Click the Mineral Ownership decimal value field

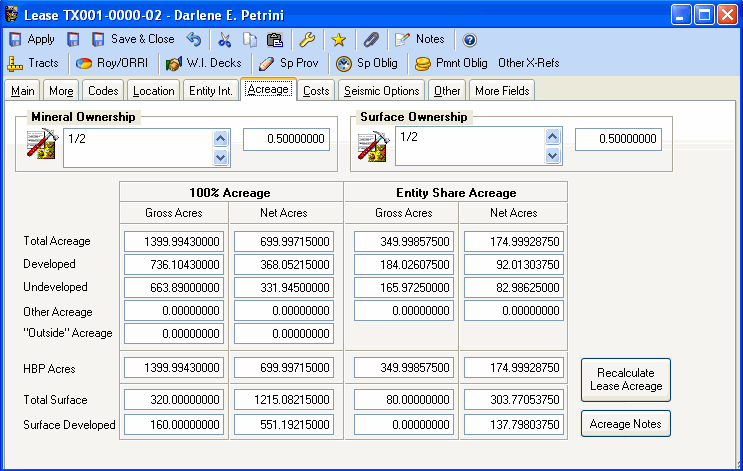[286, 139]
